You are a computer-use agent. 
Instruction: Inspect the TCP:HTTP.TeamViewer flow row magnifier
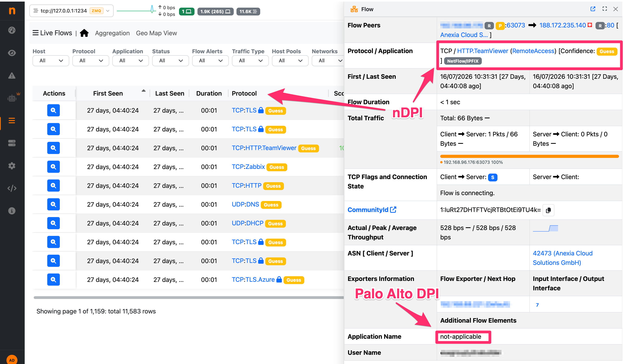[x=53, y=148]
